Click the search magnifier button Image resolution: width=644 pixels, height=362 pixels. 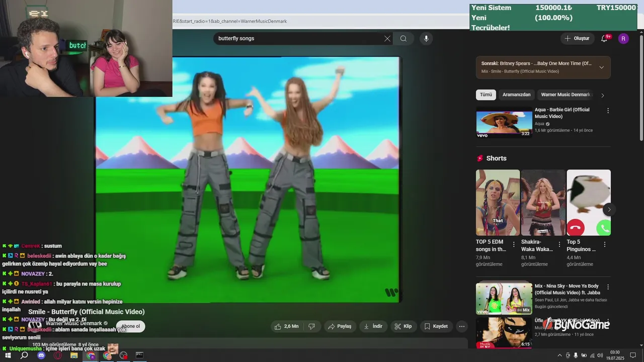[x=404, y=39]
